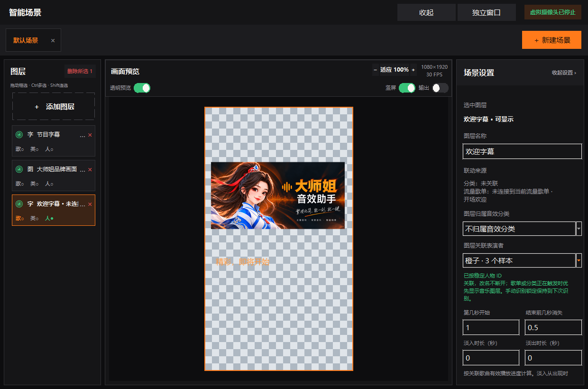
Task: Click the 人 indicator on 节目字幕 layer
Action: pyautogui.click(x=49, y=149)
